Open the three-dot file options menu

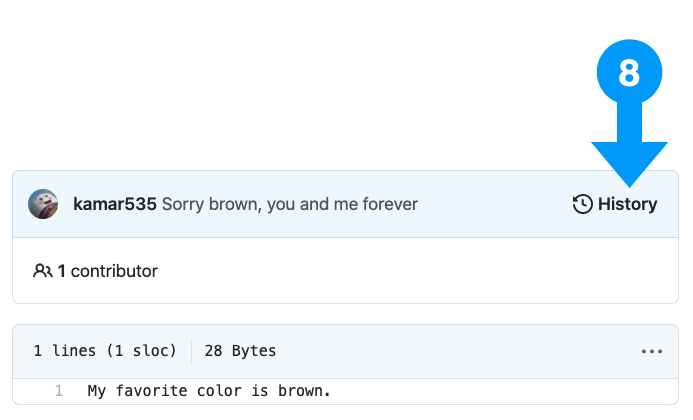click(x=652, y=351)
